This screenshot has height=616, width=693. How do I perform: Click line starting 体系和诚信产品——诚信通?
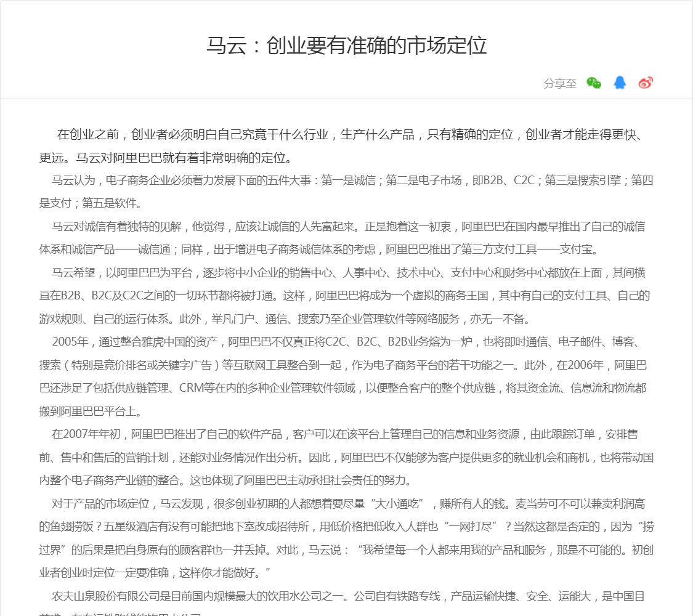(x=319, y=249)
